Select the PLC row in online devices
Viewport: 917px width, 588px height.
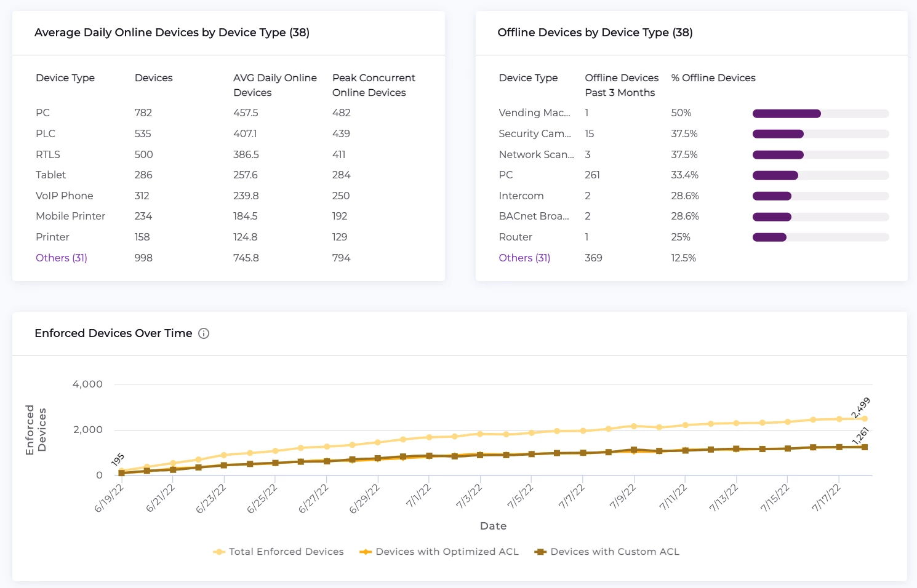46,133
